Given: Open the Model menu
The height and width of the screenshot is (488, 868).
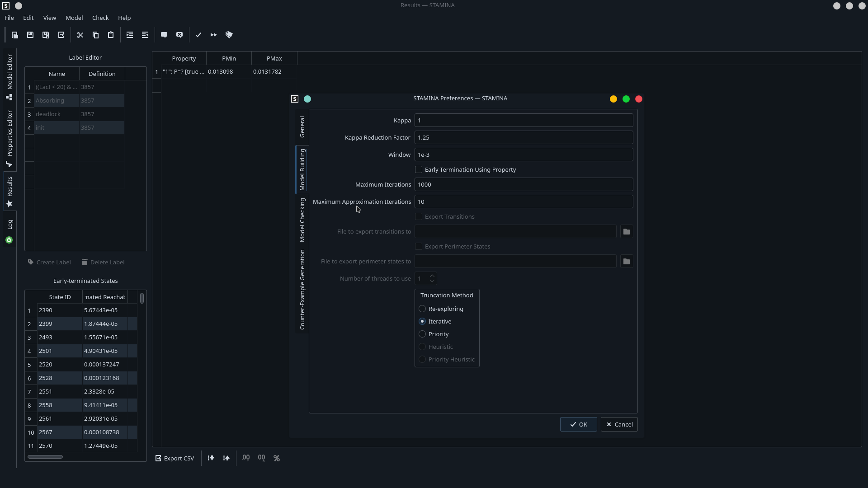Looking at the screenshot, I should [x=74, y=18].
